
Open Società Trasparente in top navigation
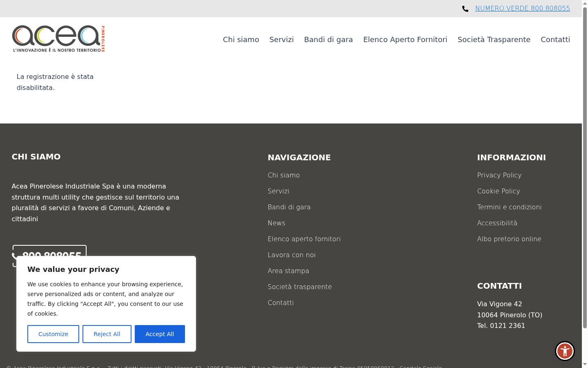(494, 40)
